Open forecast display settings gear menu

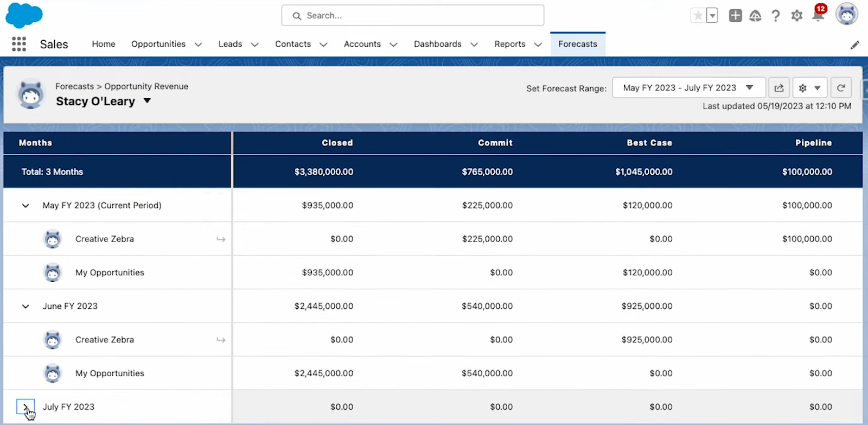tap(809, 88)
